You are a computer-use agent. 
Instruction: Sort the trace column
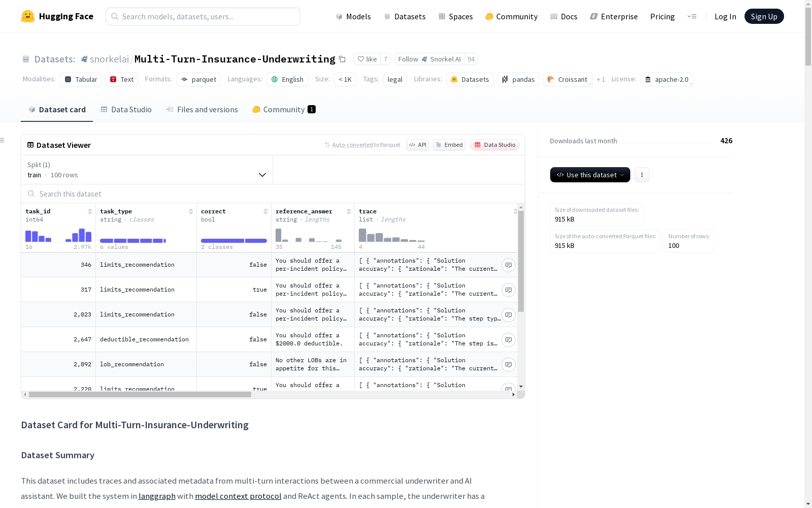point(515,211)
